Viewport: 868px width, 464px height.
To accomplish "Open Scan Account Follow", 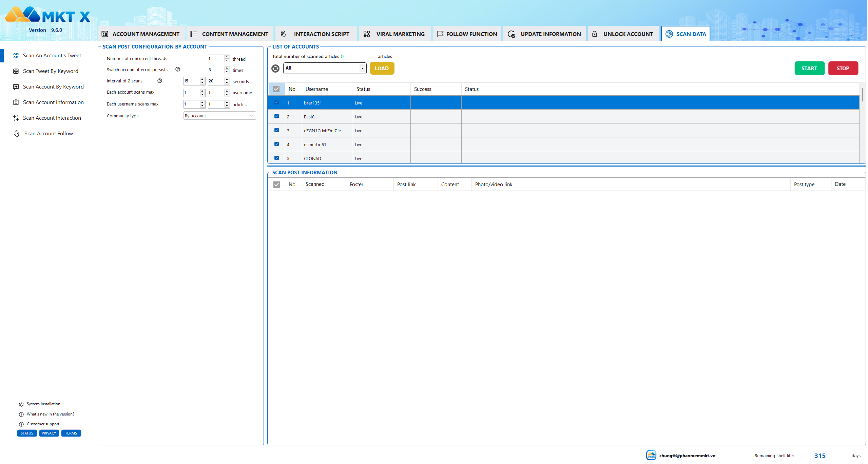I will click(48, 133).
